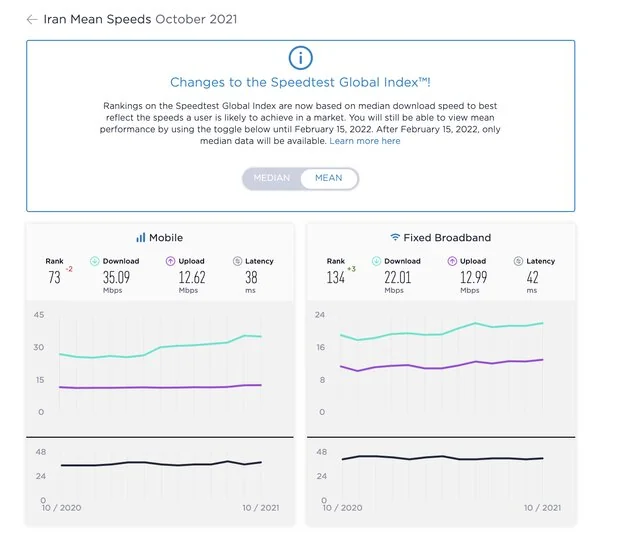Click the back arrow beside Iran Mean Speeds
Screen dimensions: 620x533
click(32, 19)
